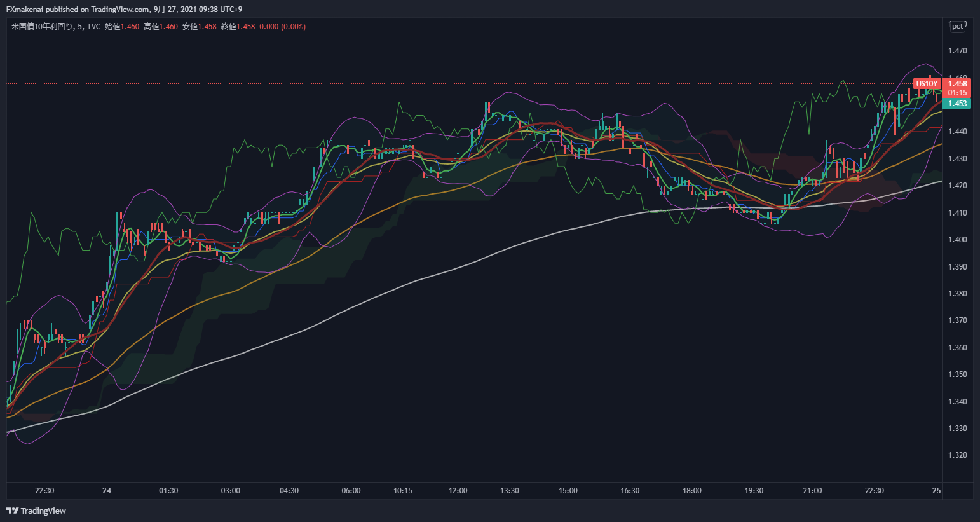Click the 安値 1.458 low value

(x=200, y=27)
